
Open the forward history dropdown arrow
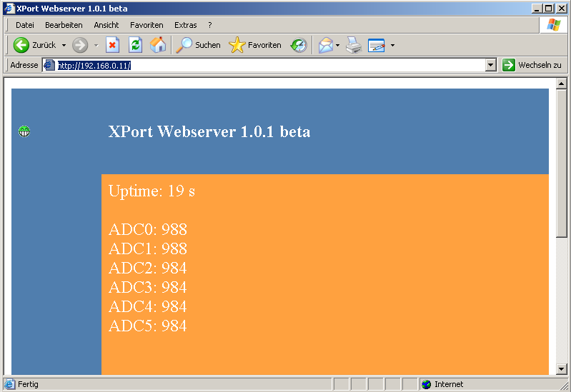pyautogui.click(x=96, y=46)
